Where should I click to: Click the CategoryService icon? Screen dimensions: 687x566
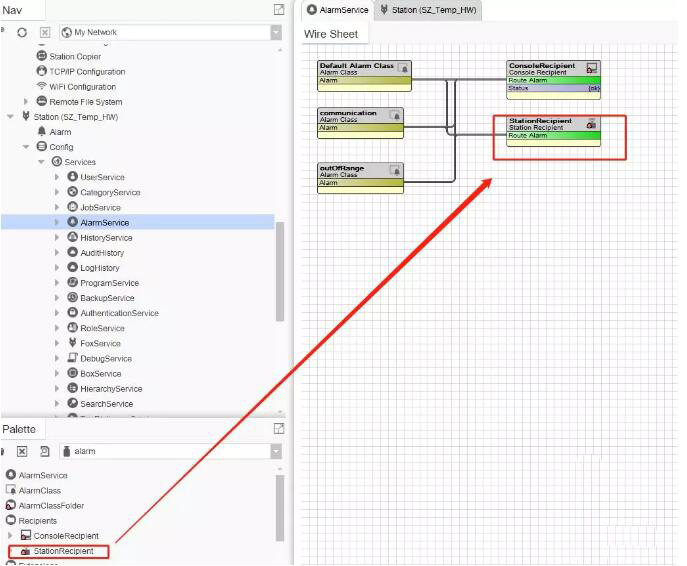72,192
